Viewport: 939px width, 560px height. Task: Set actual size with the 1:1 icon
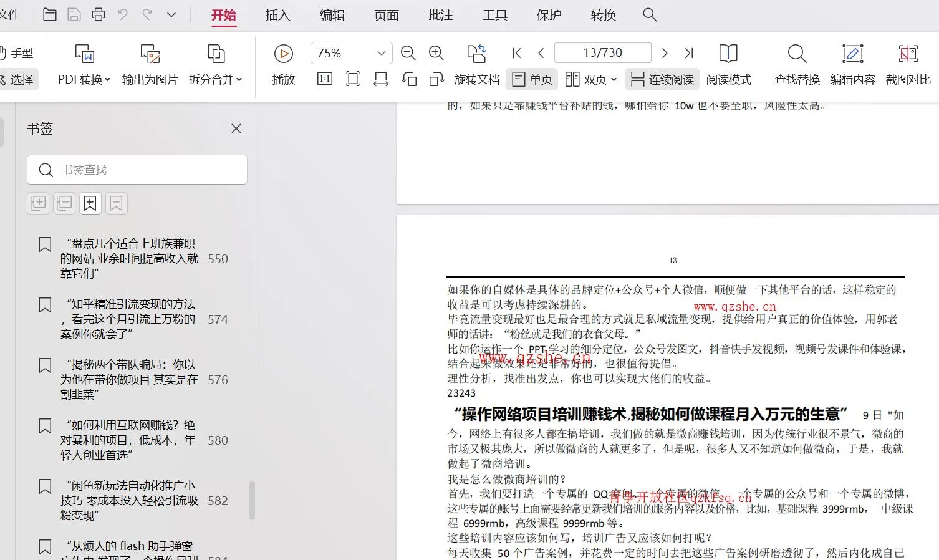325,79
